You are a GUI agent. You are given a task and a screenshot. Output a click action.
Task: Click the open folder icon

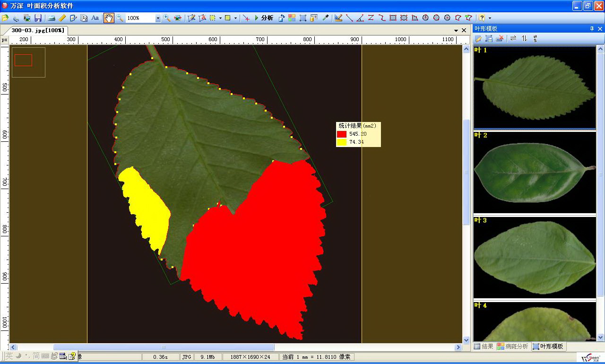(5, 18)
